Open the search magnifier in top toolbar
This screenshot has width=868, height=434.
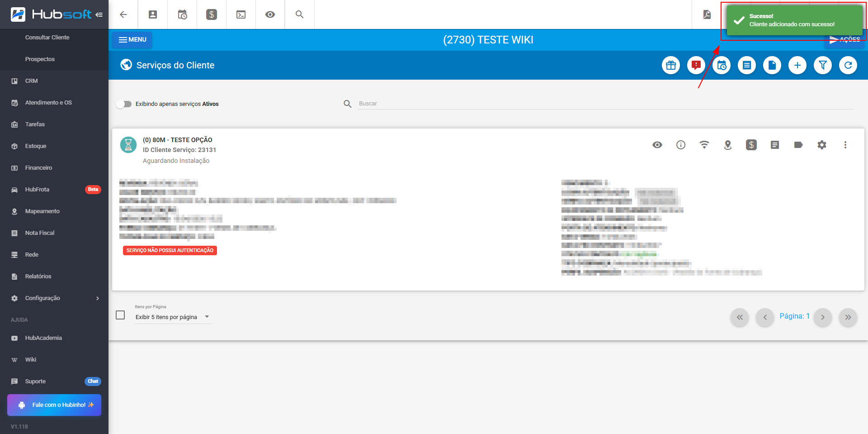coord(299,14)
